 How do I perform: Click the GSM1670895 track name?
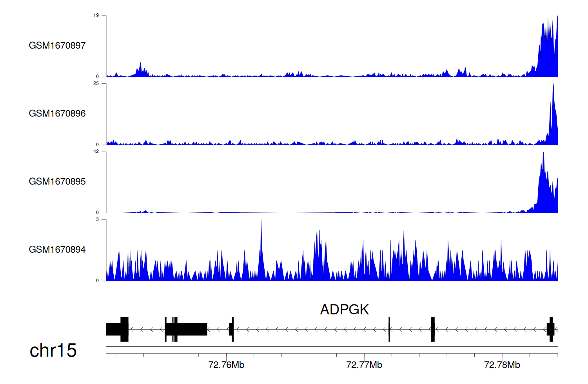(x=57, y=181)
